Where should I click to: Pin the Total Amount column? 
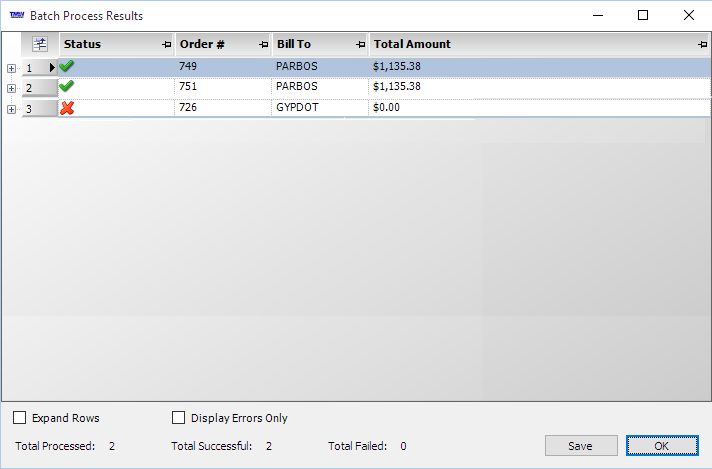[702, 45]
